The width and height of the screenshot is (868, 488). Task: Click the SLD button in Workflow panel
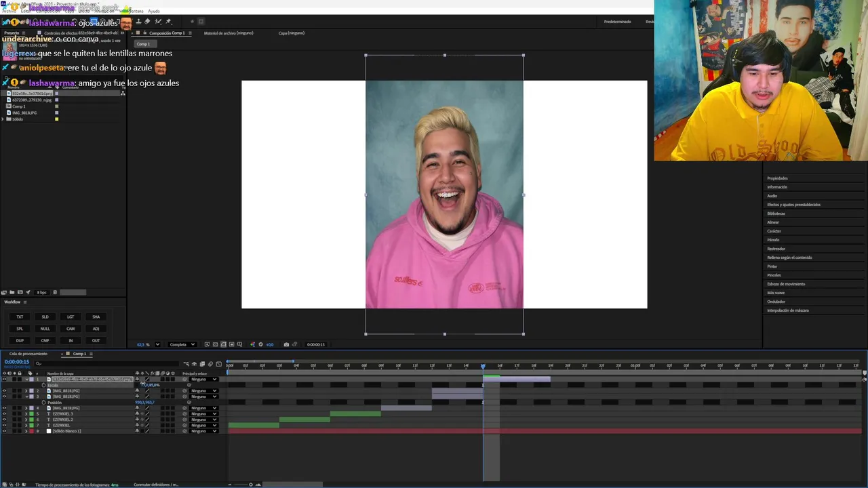pos(45,317)
